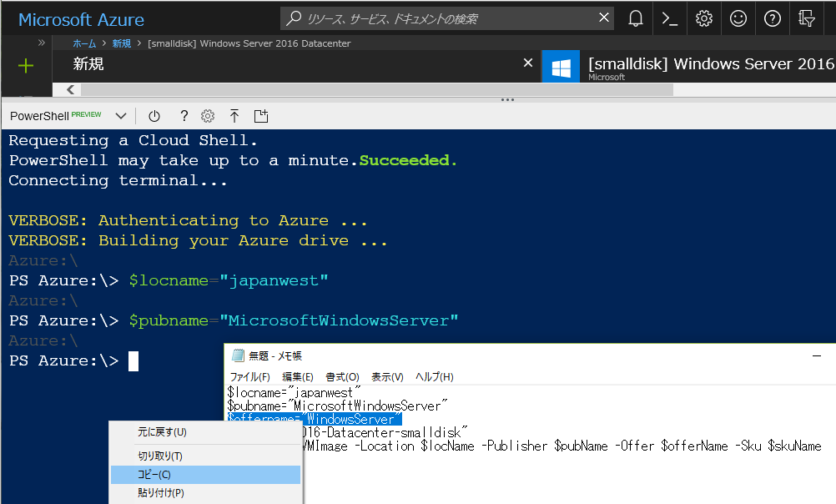Go to the ホーム breadcrumb link
The height and width of the screenshot is (504, 836).
[x=84, y=43]
